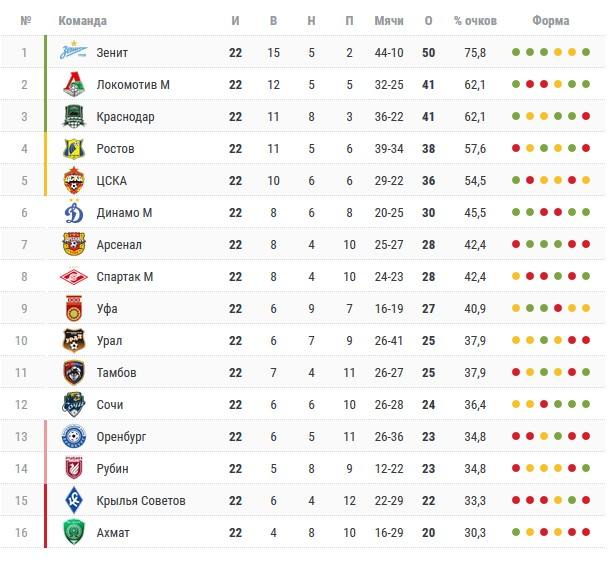This screenshot has width=608, height=562.
Task: Open the Ростов team name link
Action: click(x=116, y=149)
